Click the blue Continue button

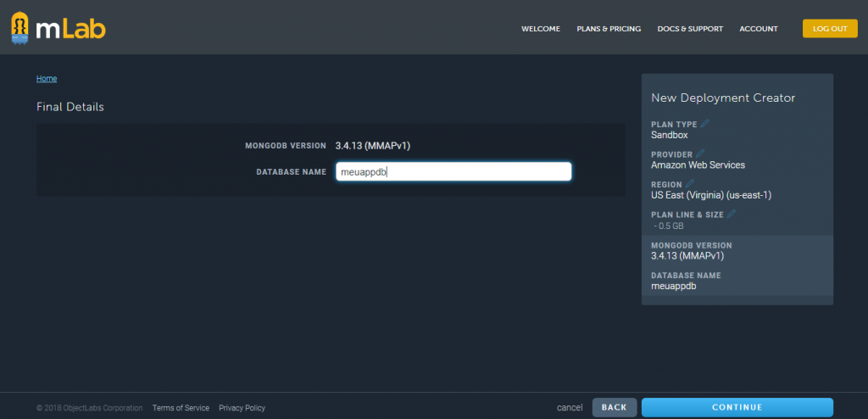click(x=737, y=407)
